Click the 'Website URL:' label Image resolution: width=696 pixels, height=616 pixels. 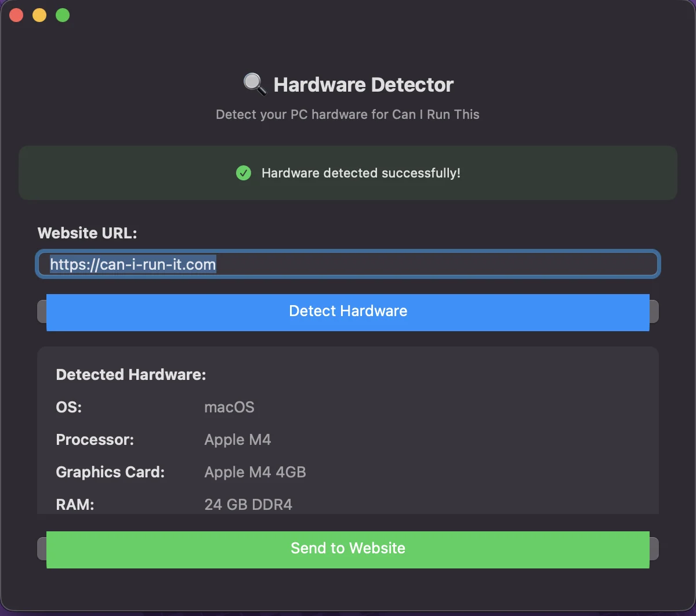coord(88,233)
